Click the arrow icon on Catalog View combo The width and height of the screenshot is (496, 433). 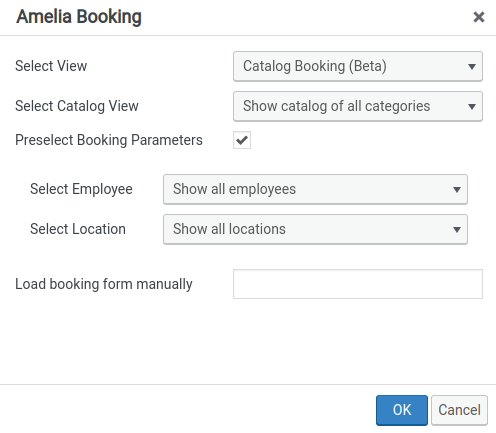point(472,107)
